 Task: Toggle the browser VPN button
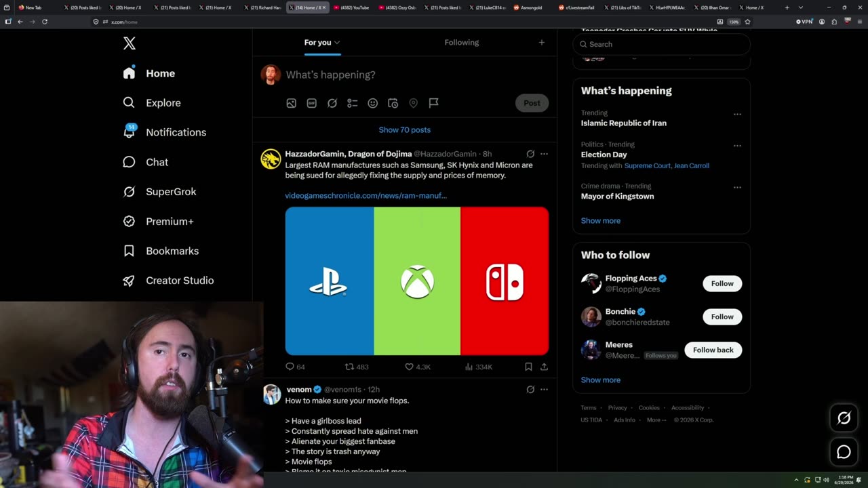804,22
